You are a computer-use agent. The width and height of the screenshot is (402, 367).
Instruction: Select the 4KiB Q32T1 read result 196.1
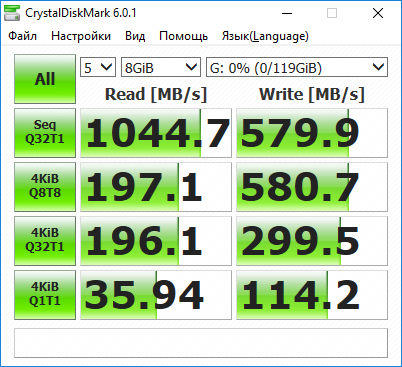(156, 241)
